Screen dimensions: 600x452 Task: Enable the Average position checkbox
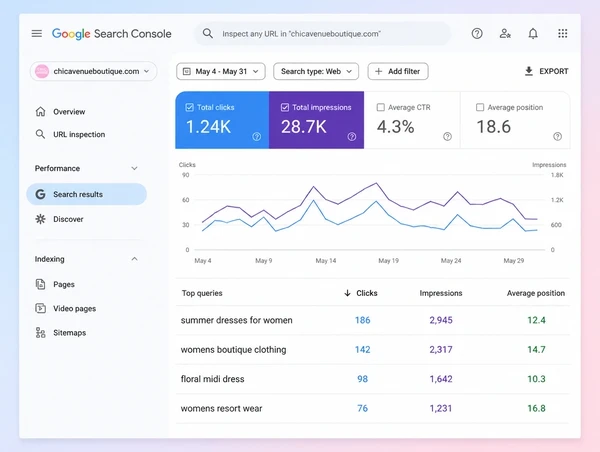click(480, 107)
